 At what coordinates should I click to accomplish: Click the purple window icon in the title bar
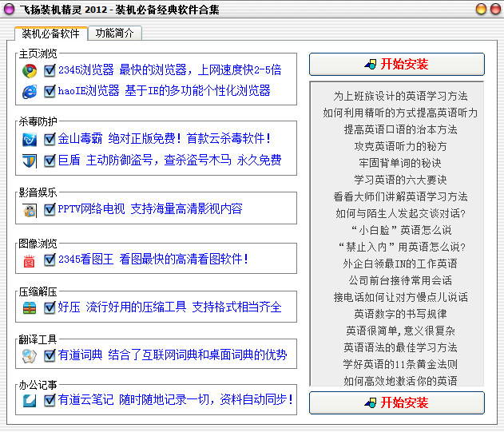tap(10, 10)
